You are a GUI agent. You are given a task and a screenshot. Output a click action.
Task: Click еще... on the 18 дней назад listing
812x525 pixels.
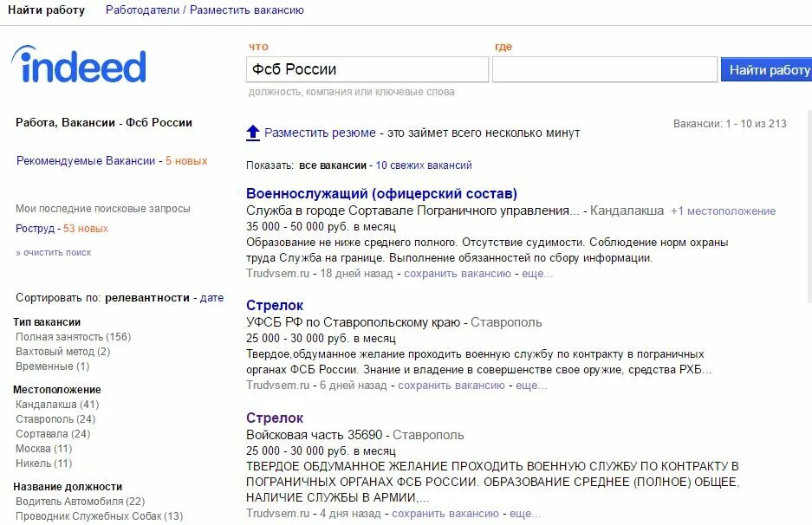(537, 274)
